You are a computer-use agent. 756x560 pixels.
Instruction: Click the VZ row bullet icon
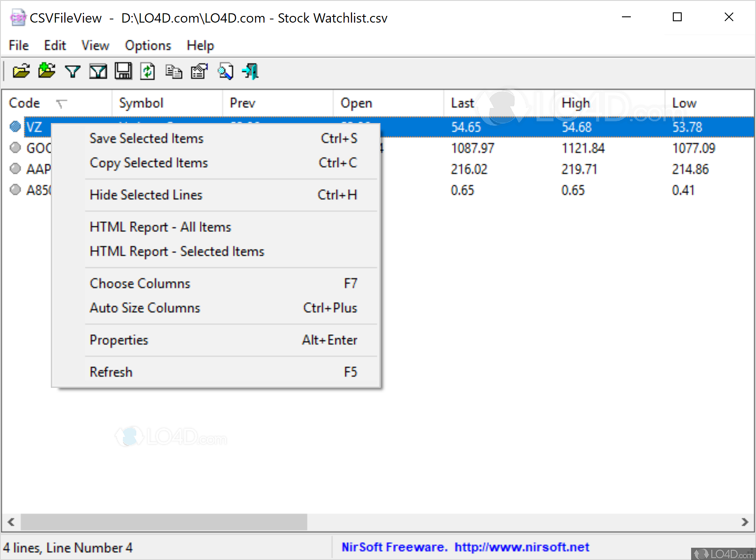pyautogui.click(x=15, y=127)
